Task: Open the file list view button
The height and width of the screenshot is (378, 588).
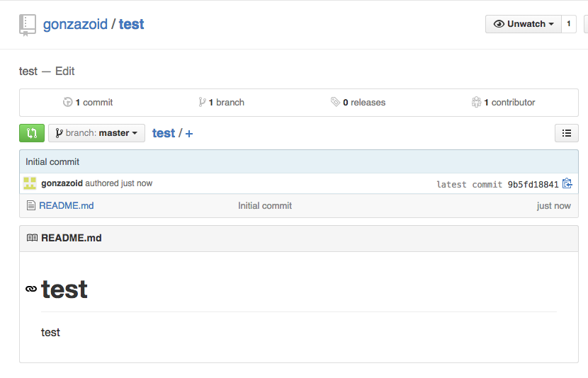Action: 566,133
